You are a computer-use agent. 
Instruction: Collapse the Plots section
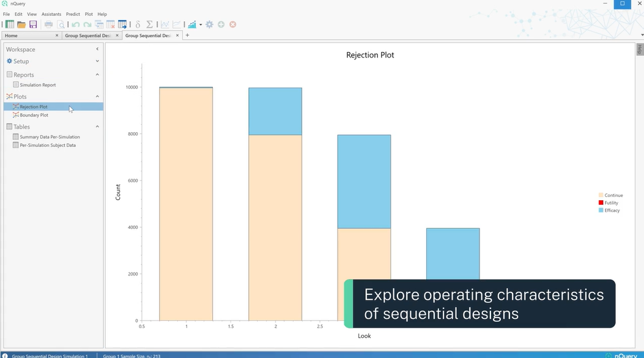coord(97,96)
